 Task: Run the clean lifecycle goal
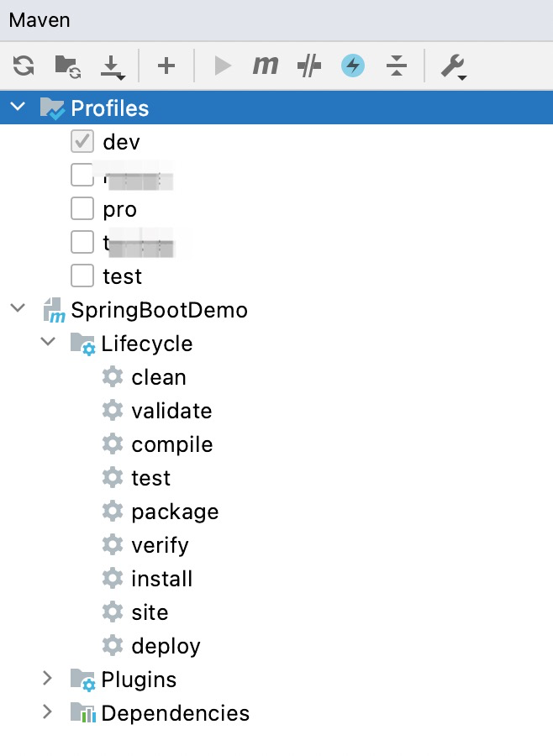pyautogui.click(x=159, y=376)
